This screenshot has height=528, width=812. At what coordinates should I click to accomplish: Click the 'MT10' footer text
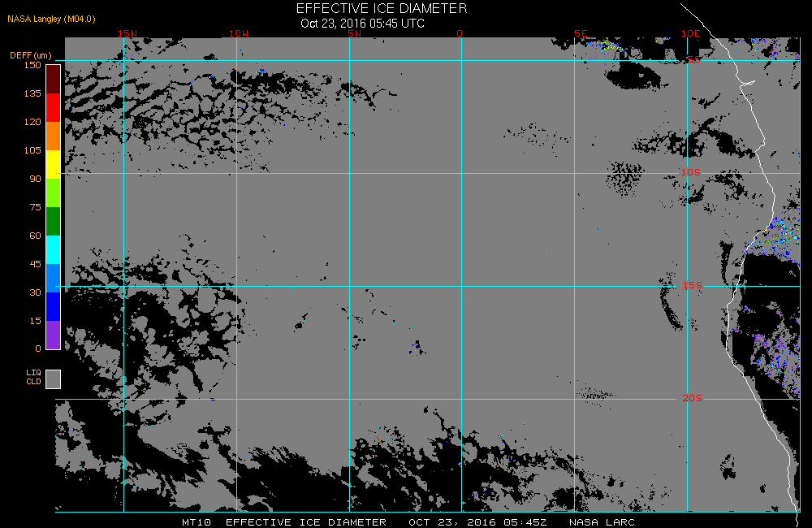click(x=197, y=522)
